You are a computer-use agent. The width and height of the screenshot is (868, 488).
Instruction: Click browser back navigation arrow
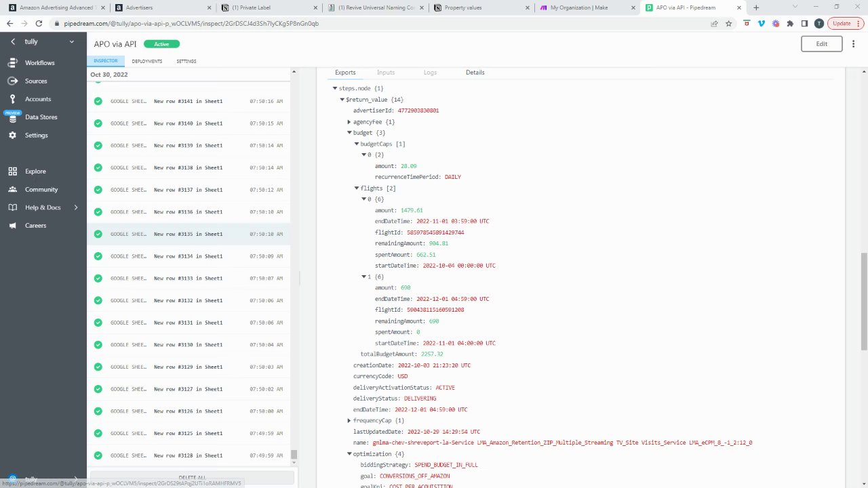(9, 23)
